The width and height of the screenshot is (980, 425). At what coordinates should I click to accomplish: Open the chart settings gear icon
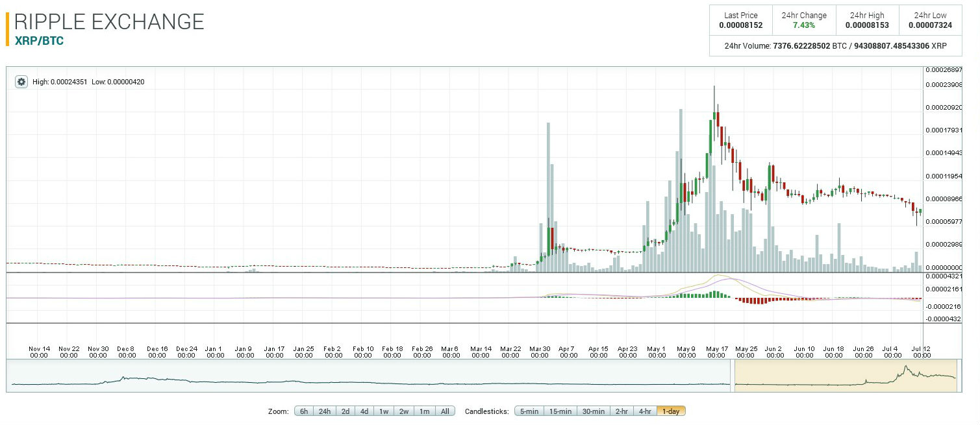coord(21,82)
